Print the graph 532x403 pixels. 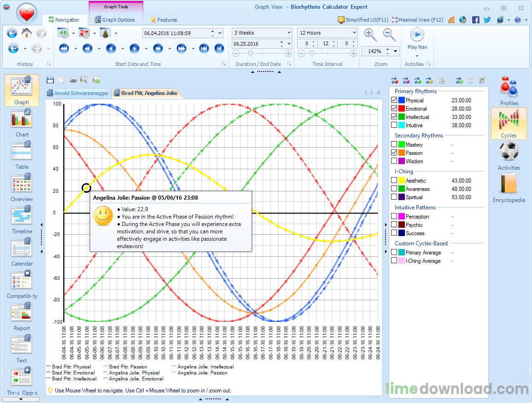73,80
